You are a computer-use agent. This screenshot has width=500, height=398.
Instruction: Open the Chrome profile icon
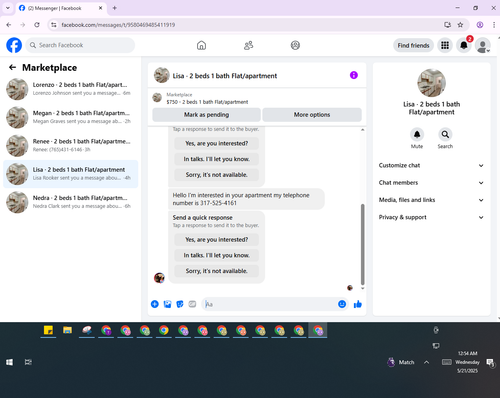480,25
